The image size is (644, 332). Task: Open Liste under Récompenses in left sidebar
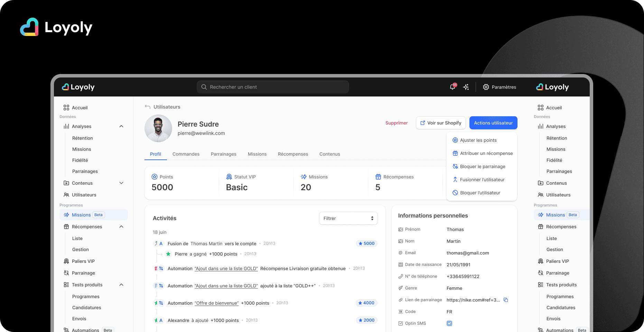coord(77,238)
